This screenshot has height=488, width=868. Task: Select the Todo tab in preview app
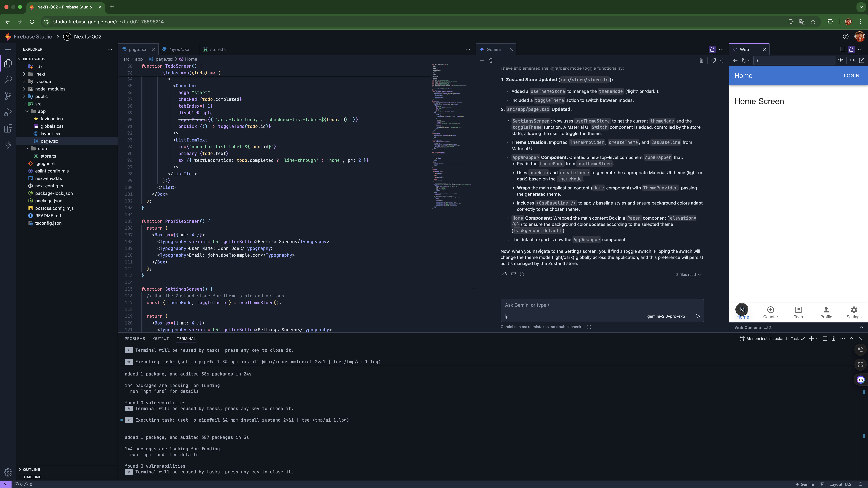click(798, 312)
